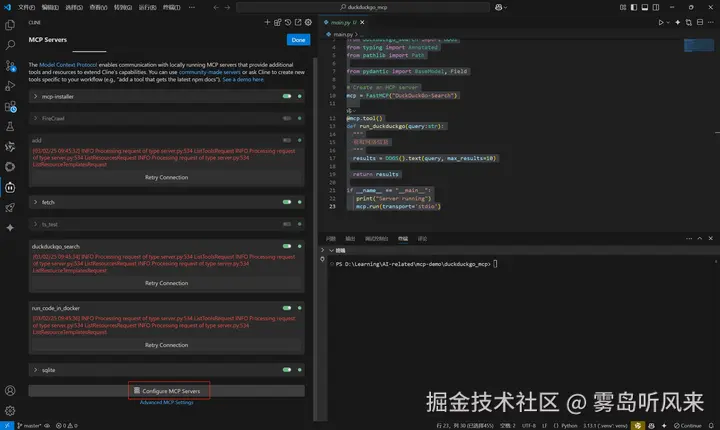
Task: Select the underlined terminal panel tab
Action: (x=403, y=238)
